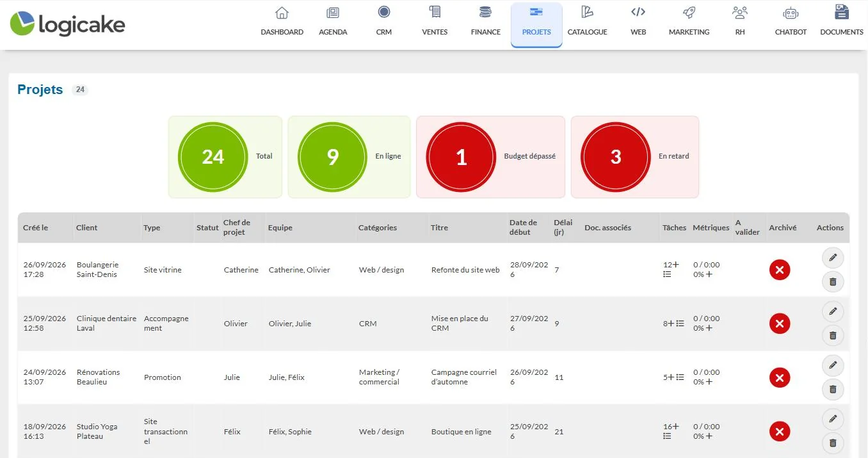Go to the Agenda module
The image size is (868, 458).
tap(333, 20)
